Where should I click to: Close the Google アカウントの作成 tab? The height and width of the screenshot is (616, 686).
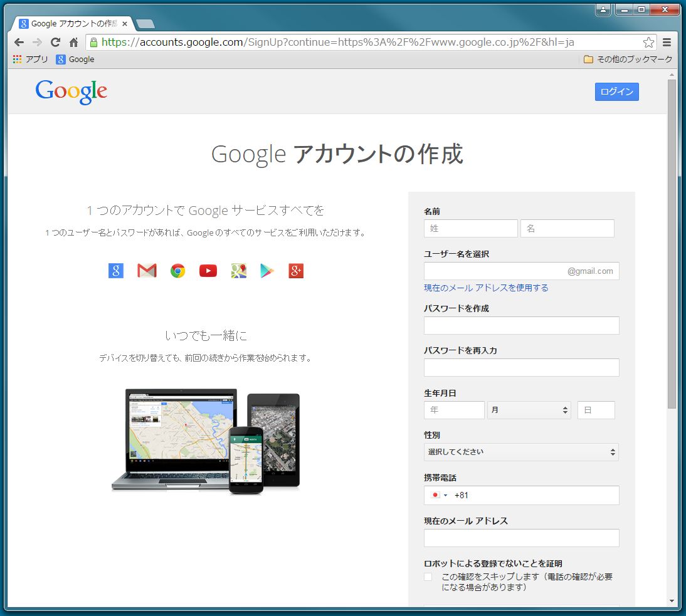point(125,24)
